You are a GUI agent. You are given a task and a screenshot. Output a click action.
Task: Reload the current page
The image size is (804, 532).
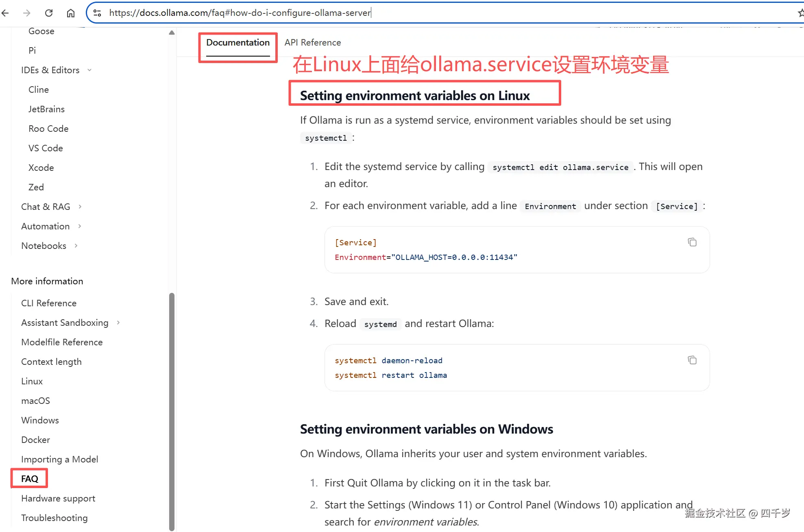point(49,13)
